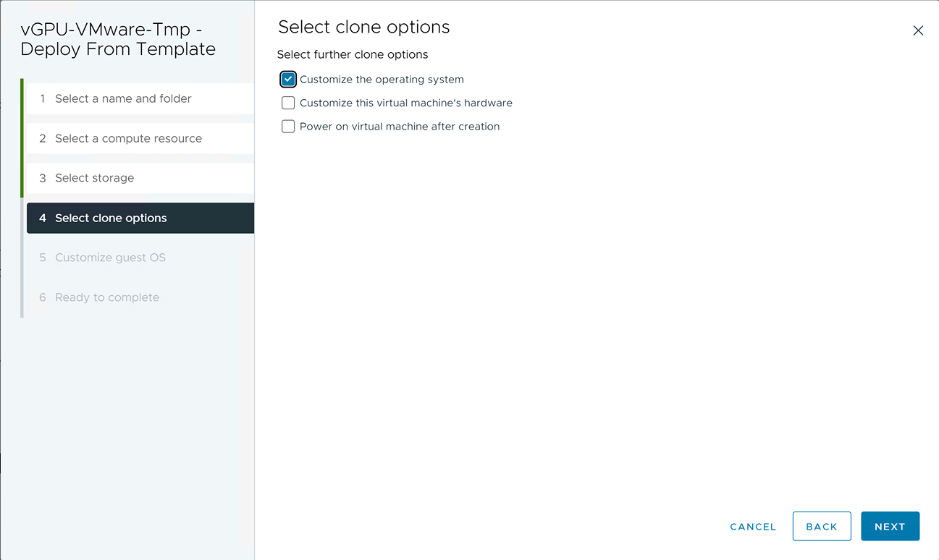Click the 'Select clone options' page heading
The image size is (939, 560).
click(x=363, y=27)
